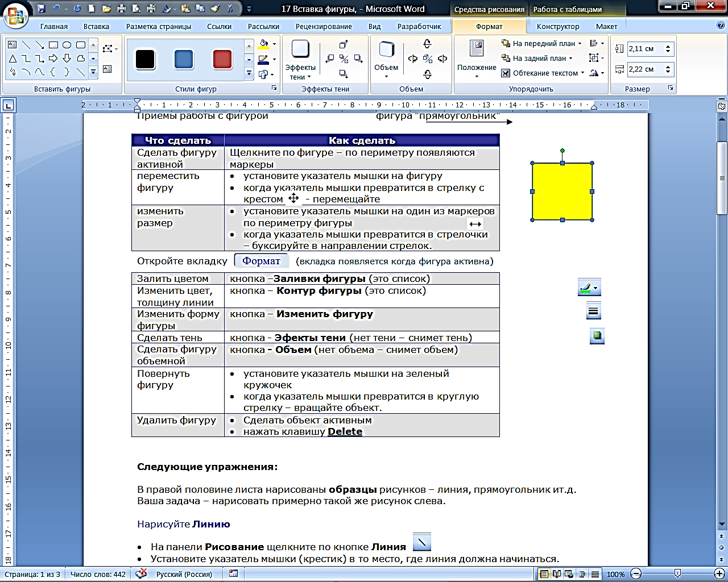Apply the black shape style swatch
728x582 pixels.
145,60
